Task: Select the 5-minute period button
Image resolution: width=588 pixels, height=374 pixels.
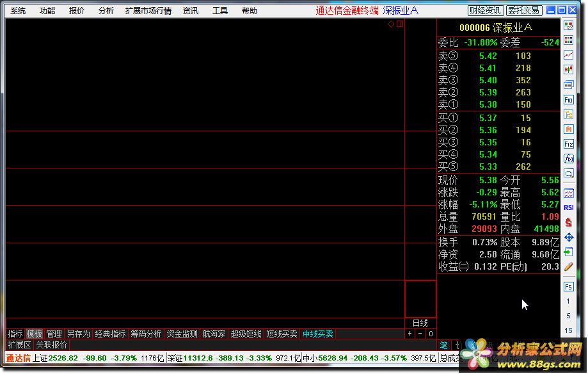Action: coord(569,316)
